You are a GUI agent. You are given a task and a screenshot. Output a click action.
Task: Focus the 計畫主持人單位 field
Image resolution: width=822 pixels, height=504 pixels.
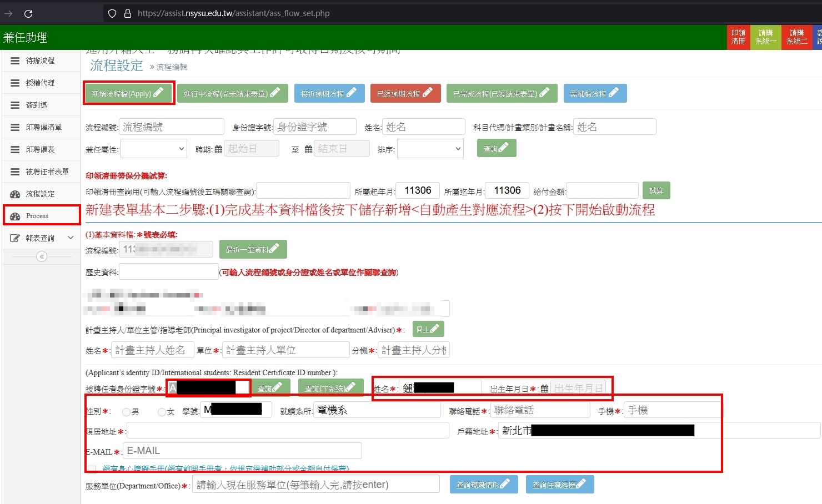point(285,350)
